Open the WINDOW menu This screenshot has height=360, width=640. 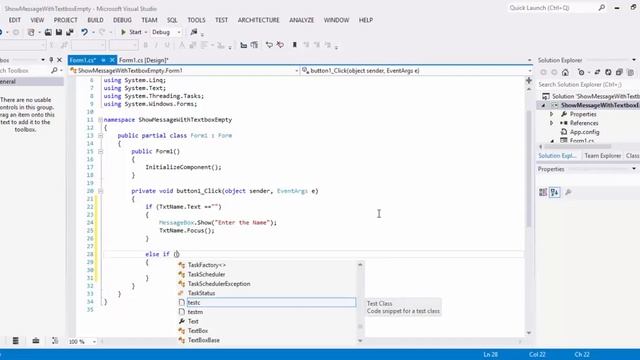336,20
